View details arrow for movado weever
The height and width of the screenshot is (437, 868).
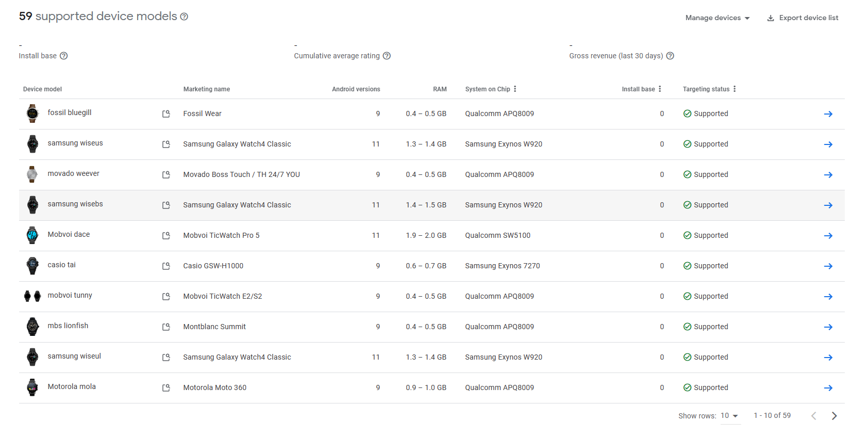(828, 175)
